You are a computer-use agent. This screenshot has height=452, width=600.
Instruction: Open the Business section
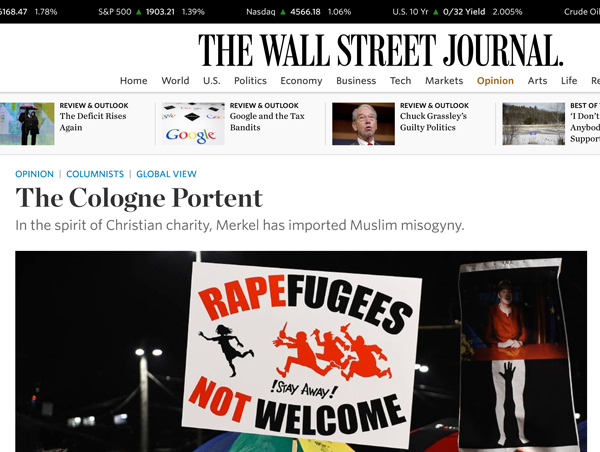click(x=356, y=81)
